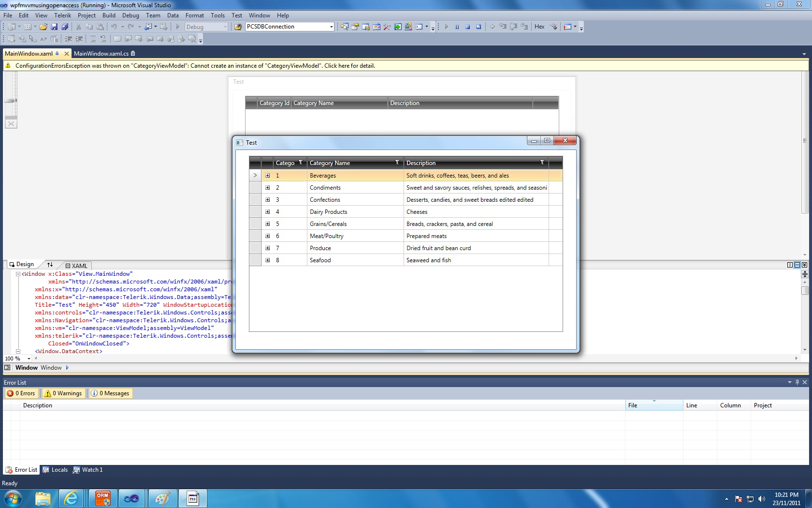Click the volume speaker tray icon

coord(762,499)
